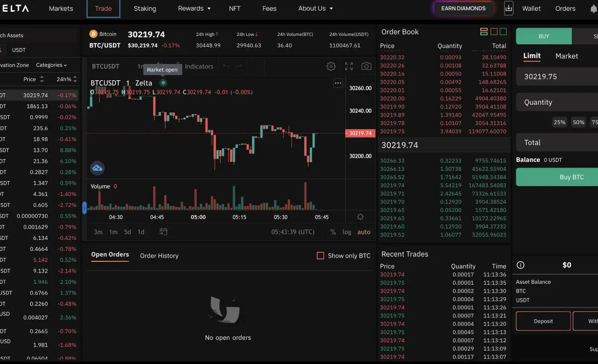Image resolution: width=598 pixels, height=364 pixels.
Task: Click the Buy BTC button
Action: pyautogui.click(x=571, y=177)
